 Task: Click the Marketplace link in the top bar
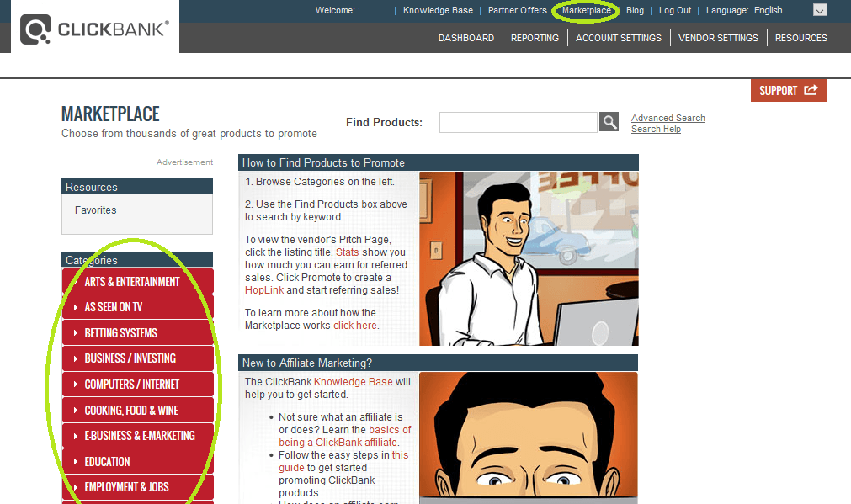click(x=587, y=11)
